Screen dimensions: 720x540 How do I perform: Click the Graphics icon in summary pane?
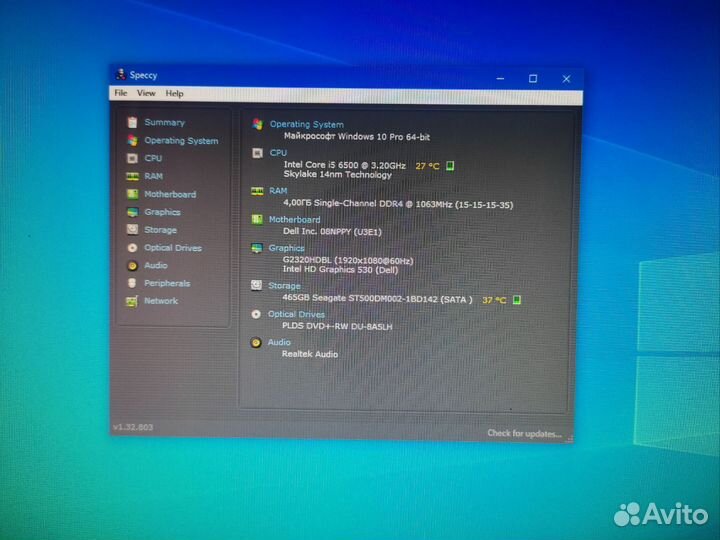click(257, 248)
